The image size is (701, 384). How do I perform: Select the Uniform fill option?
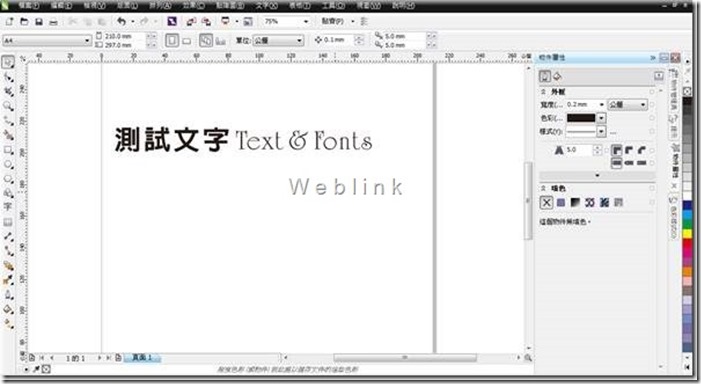tap(561, 203)
